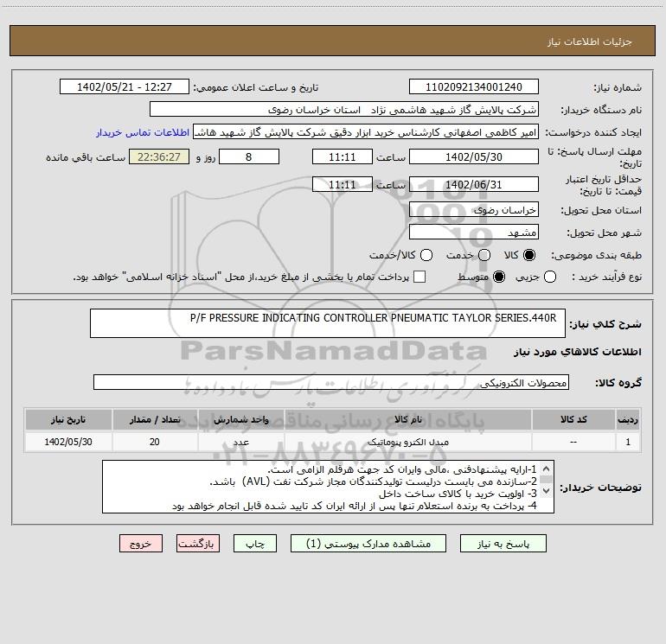Click the general description PRESSURE INDICATING CONTROLLER field
The height and width of the screenshot is (644, 666).
tap(328, 323)
